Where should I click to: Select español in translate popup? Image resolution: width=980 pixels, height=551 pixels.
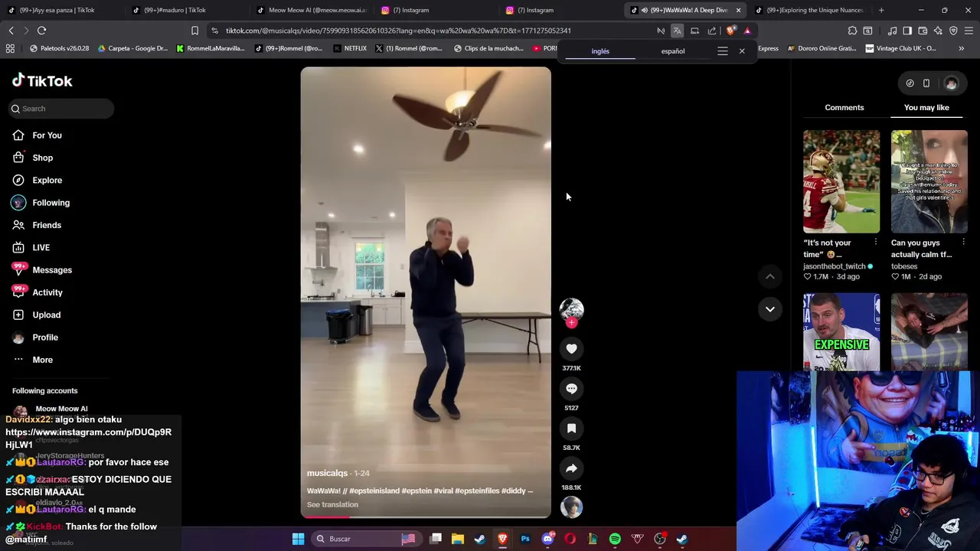pos(673,51)
